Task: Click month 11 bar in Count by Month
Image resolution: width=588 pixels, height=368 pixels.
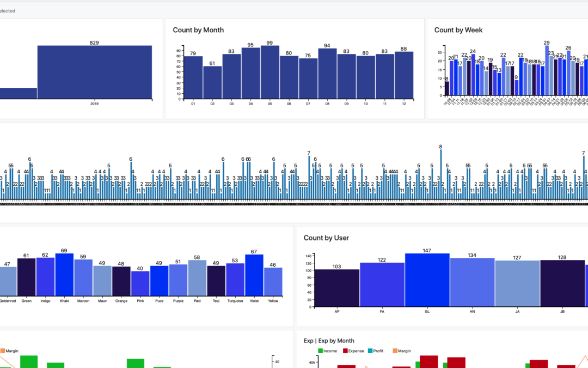Action: tap(385, 77)
